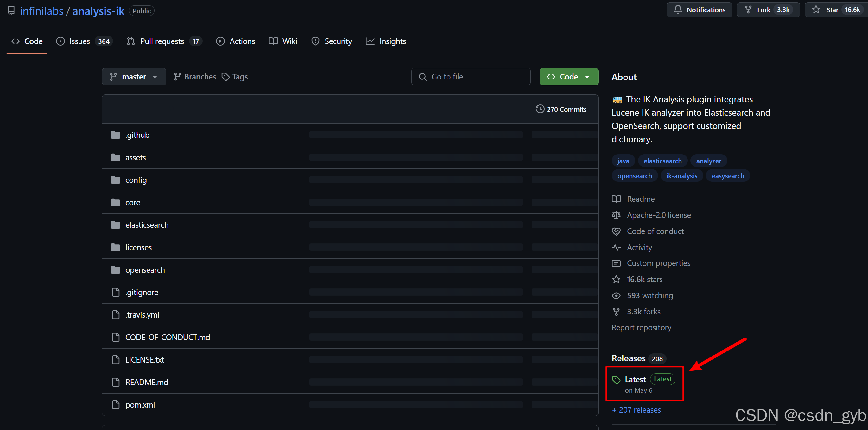The image size is (868, 430).
Task: Expand the green Code dropdown
Action: (x=568, y=77)
